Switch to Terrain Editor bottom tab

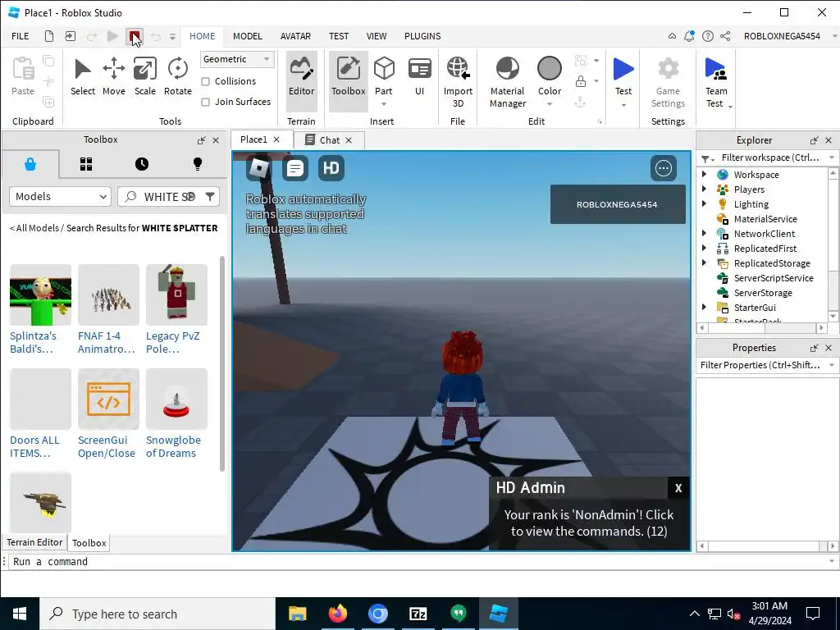pyautogui.click(x=34, y=542)
